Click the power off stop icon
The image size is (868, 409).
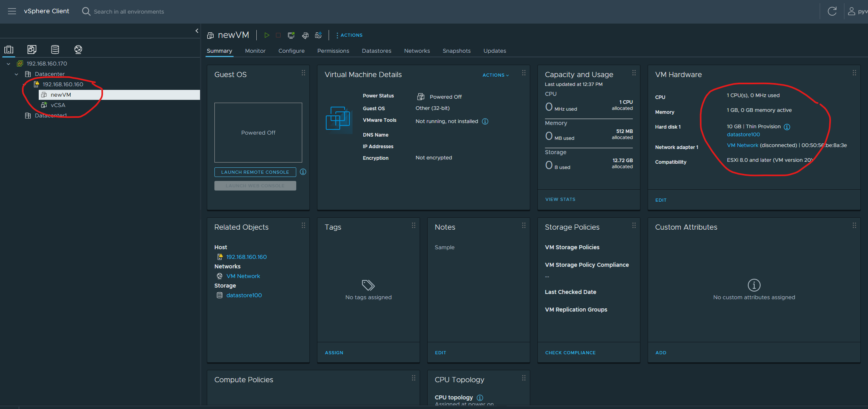(x=278, y=35)
